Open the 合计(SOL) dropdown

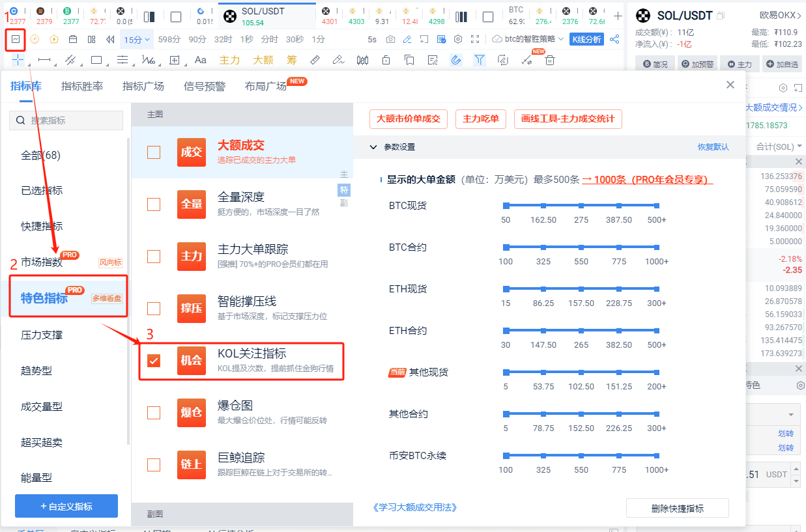(x=779, y=147)
